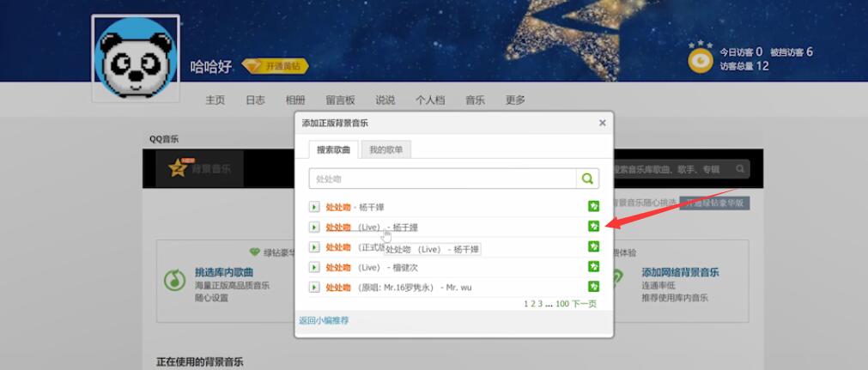Click 访客总量 count
Image resolution: width=868 pixels, height=370 pixels.
point(744,66)
